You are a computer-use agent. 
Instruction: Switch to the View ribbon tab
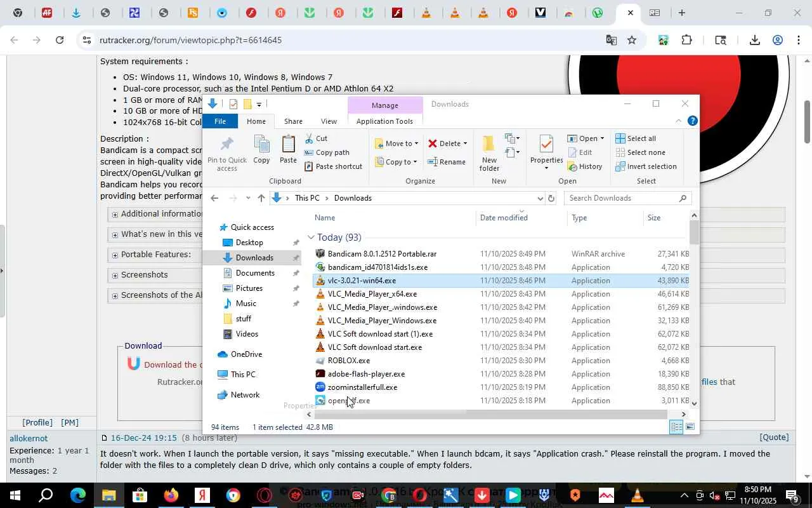tap(329, 121)
